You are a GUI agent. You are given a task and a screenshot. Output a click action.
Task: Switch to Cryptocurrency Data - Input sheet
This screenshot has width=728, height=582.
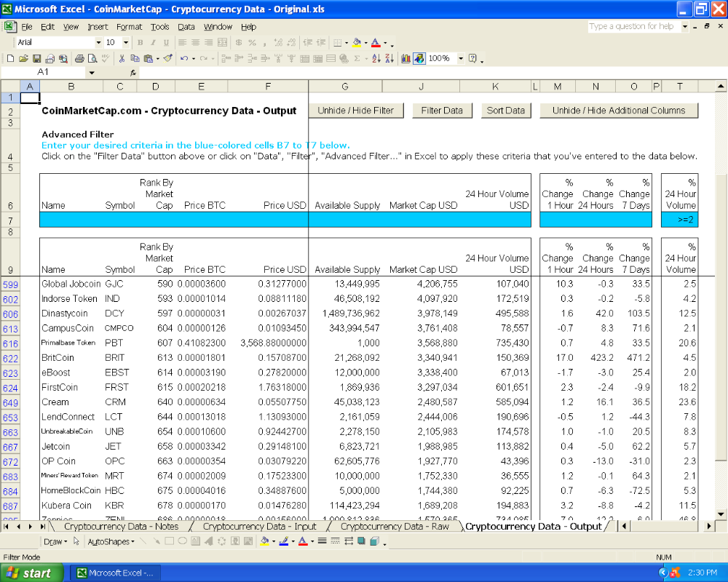(259, 526)
